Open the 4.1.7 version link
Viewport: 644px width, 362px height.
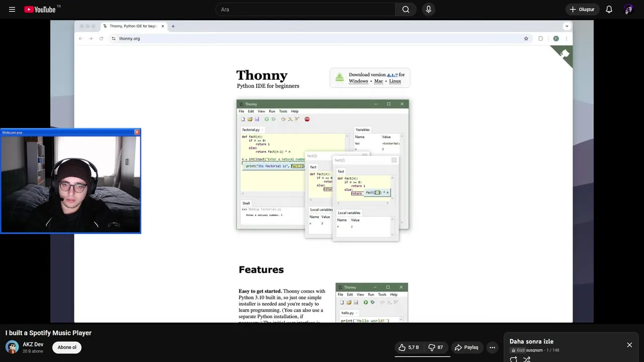392,75
